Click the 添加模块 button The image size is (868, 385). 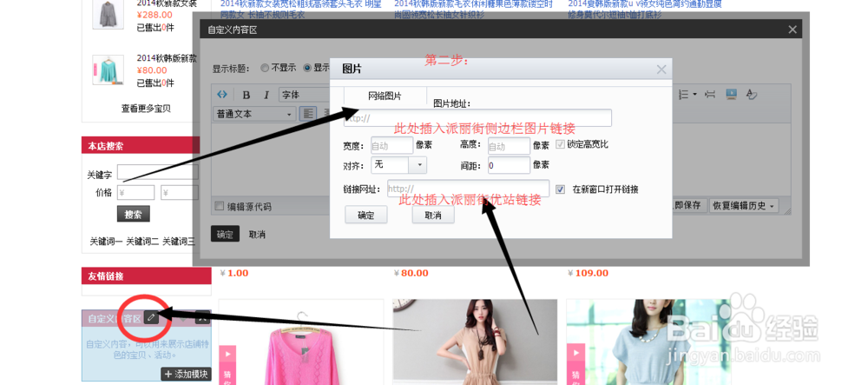click(x=186, y=374)
